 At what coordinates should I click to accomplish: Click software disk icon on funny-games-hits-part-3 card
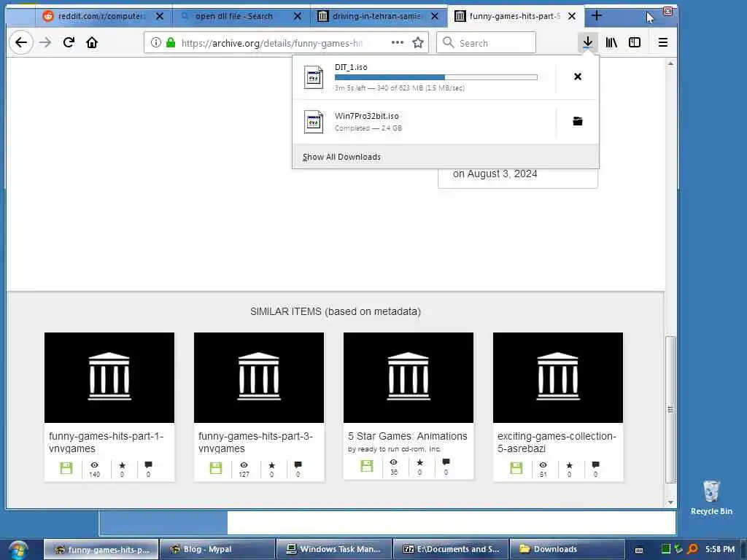pos(216,468)
